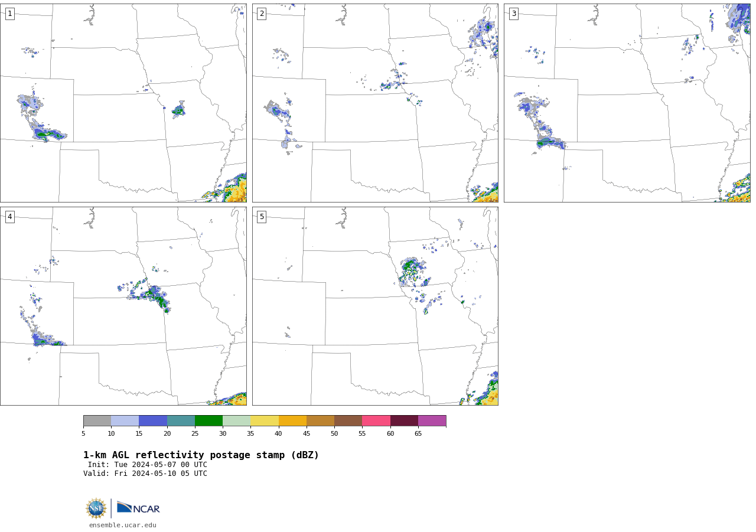This screenshot has width=756, height=532.
Task: Click the panel number 5 label
Action: click(x=262, y=217)
